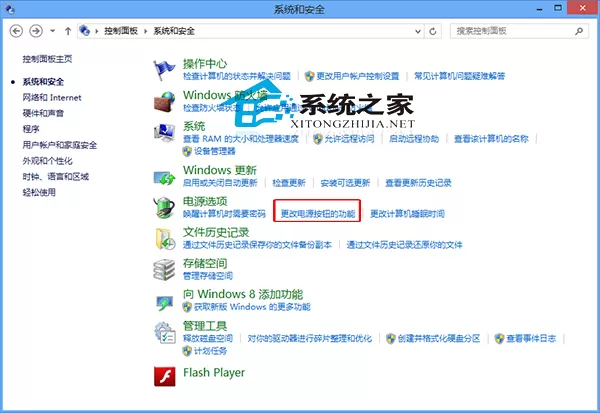Click 启动远程协助 link

[414, 139]
